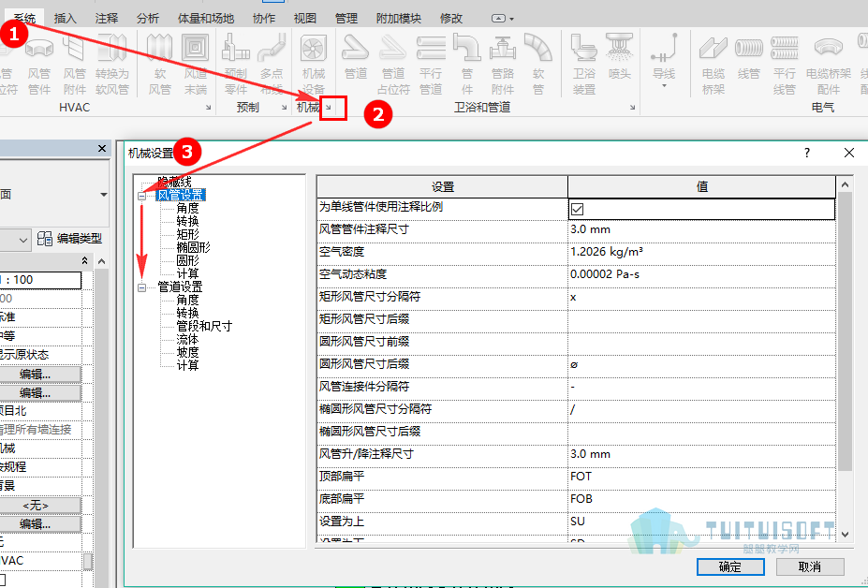868x588 pixels.
Task: Collapse the properties group with double chevron
Action: pyautogui.click(x=84, y=260)
